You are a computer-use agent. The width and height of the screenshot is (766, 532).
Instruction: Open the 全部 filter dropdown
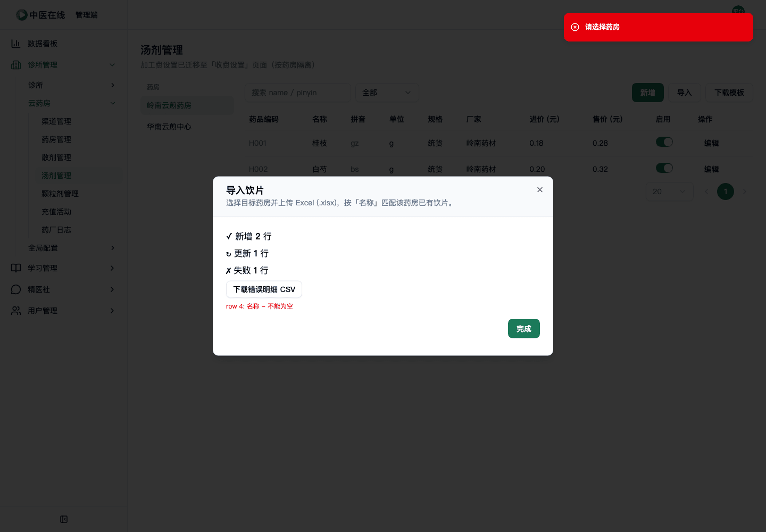click(387, 93)
